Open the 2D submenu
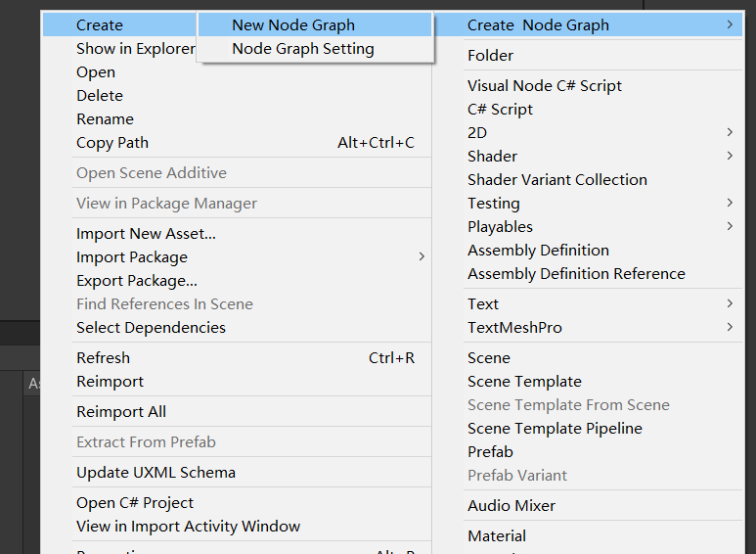 (588, 133)
